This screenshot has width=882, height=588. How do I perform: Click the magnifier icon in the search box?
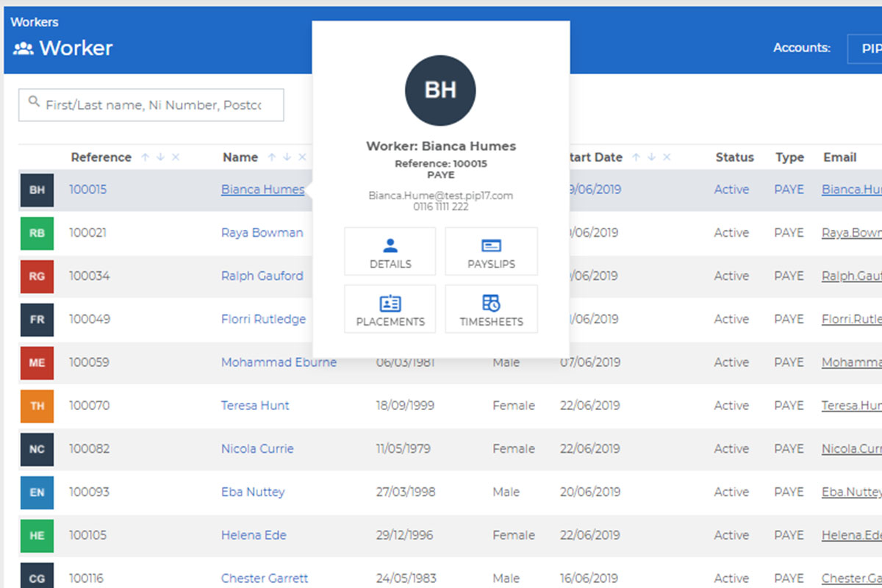(34, 102)
